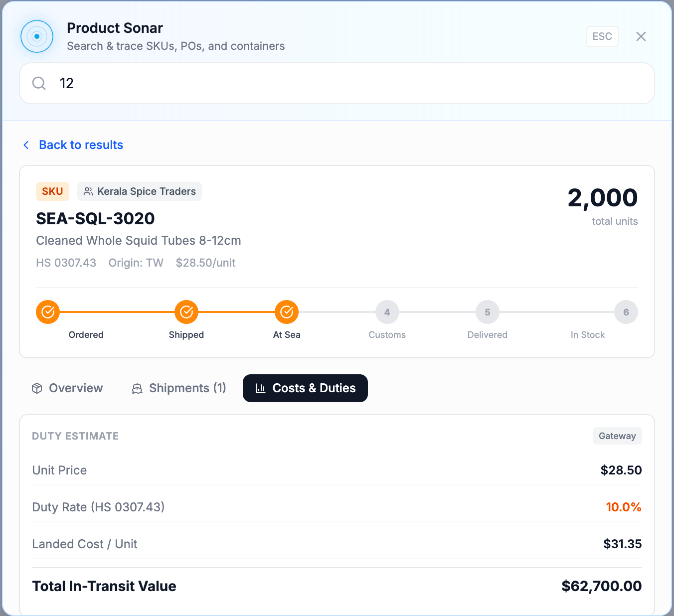Screen dimensions: 674x616
Task: Expand the In Stock step details
Action: [x=626, y=311]
